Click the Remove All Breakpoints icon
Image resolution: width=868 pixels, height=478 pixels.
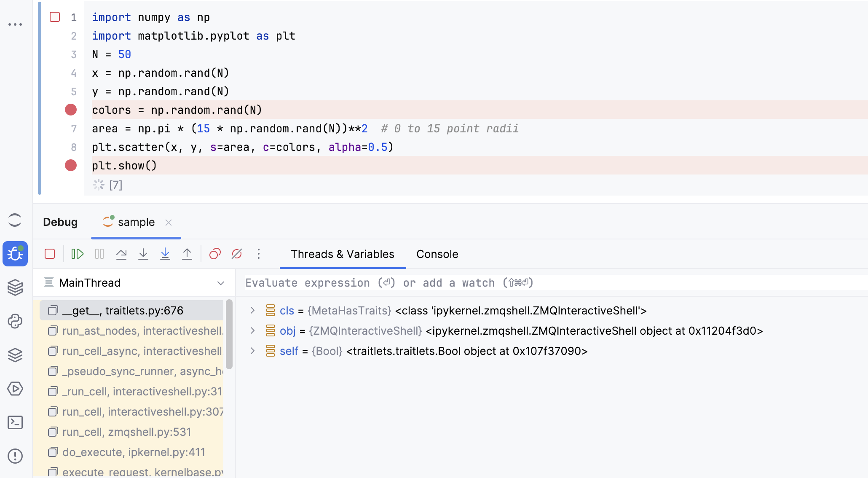tap(236, 254)
